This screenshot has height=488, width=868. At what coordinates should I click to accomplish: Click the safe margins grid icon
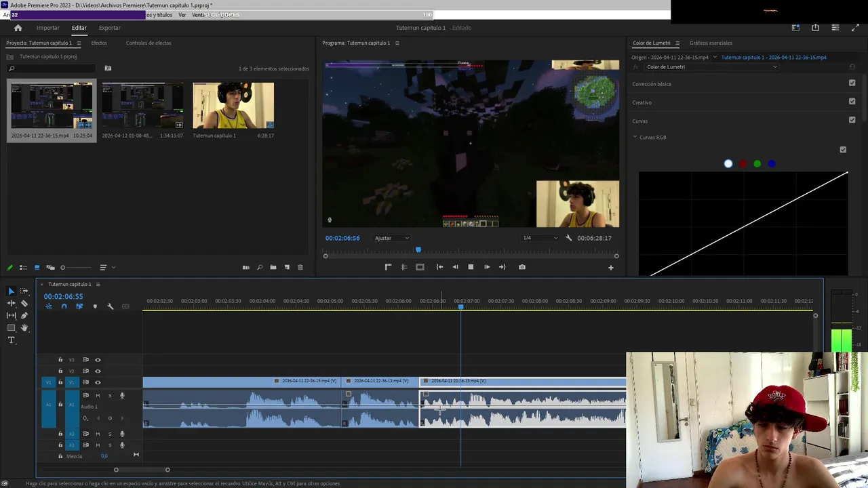pos(403,267)
